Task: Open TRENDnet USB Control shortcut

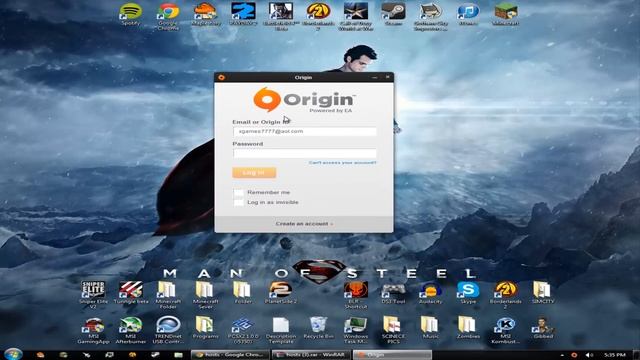Action: [168, 331]
